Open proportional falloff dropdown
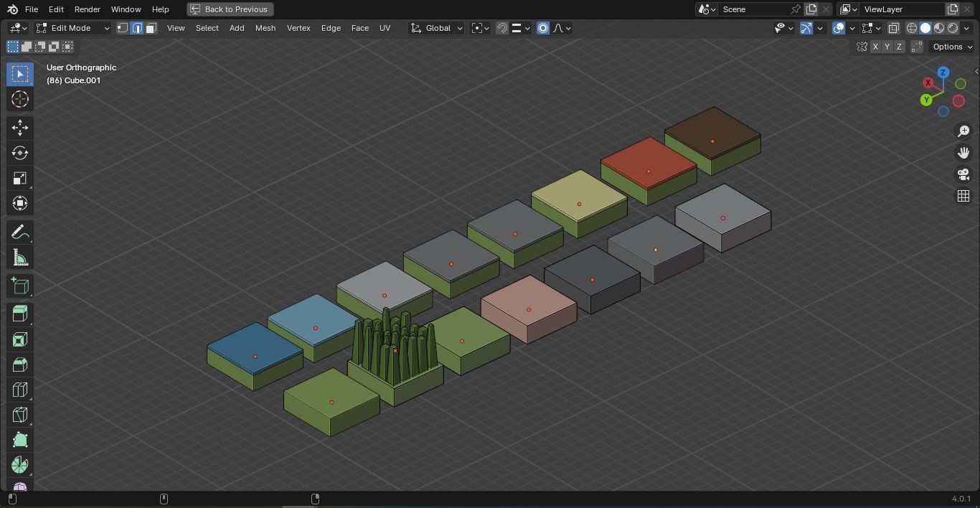Screen dimensions: 980x508 [562, 28]
